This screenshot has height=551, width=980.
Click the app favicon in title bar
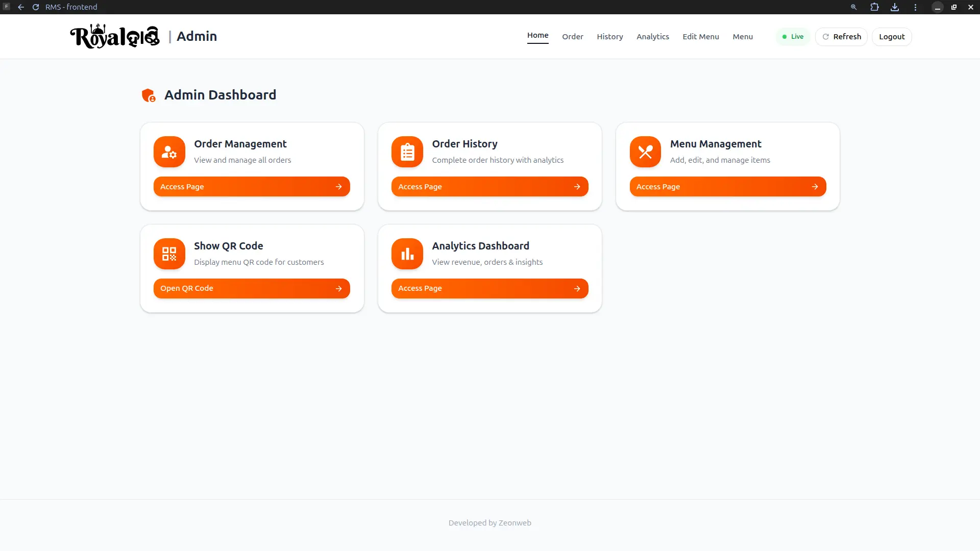point(7,7)
